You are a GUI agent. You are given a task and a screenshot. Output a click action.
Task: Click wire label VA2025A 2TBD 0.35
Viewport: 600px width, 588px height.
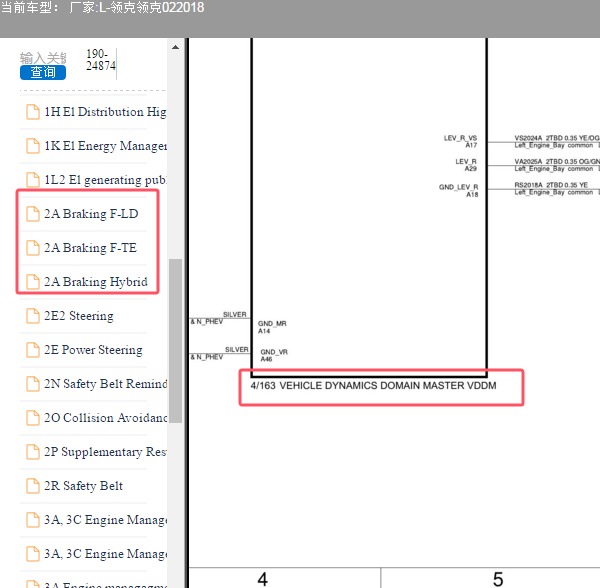pos(557,161)
